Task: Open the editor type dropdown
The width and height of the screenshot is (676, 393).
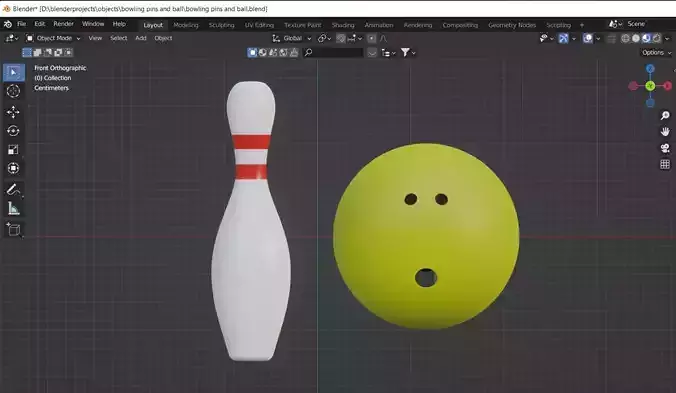Action: tap(12, 38)
